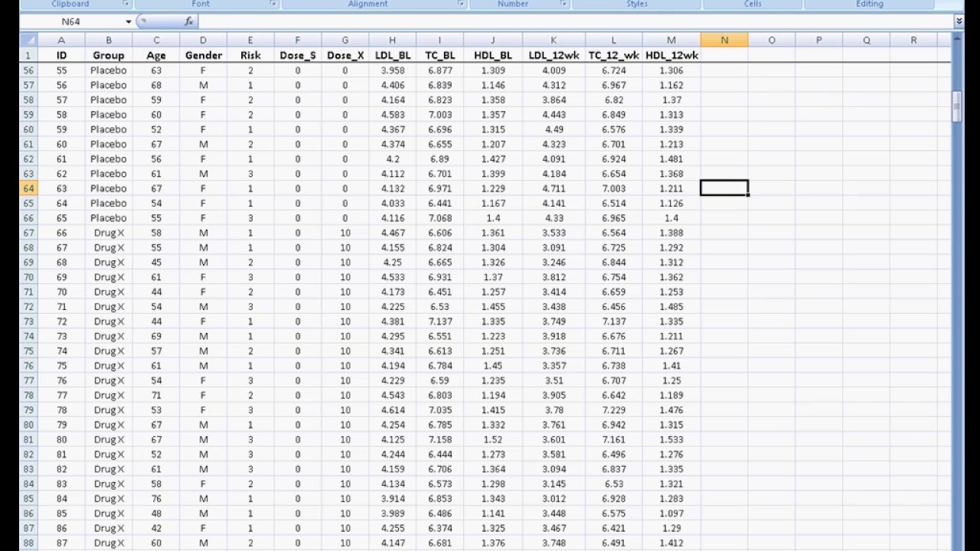The height and width of the screenshot is (551, 980).
Task: Open the Font group dialog launcher
Action: (273, 4)
